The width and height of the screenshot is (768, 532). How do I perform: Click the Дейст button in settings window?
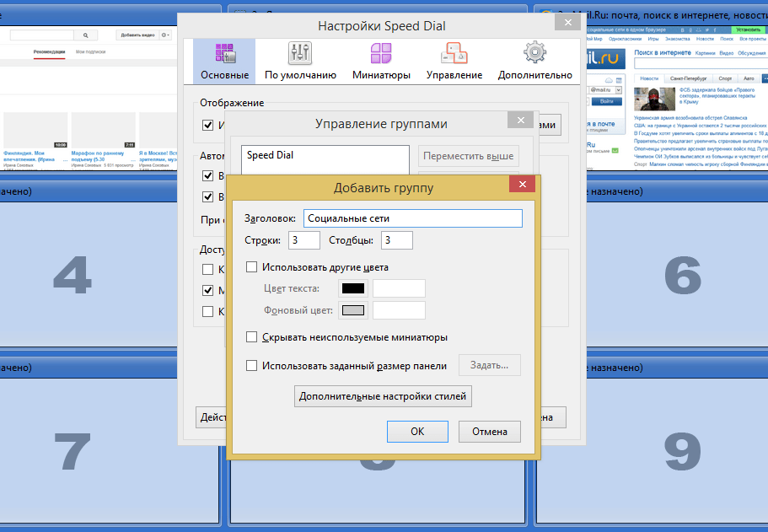click(x=211, y=417)
